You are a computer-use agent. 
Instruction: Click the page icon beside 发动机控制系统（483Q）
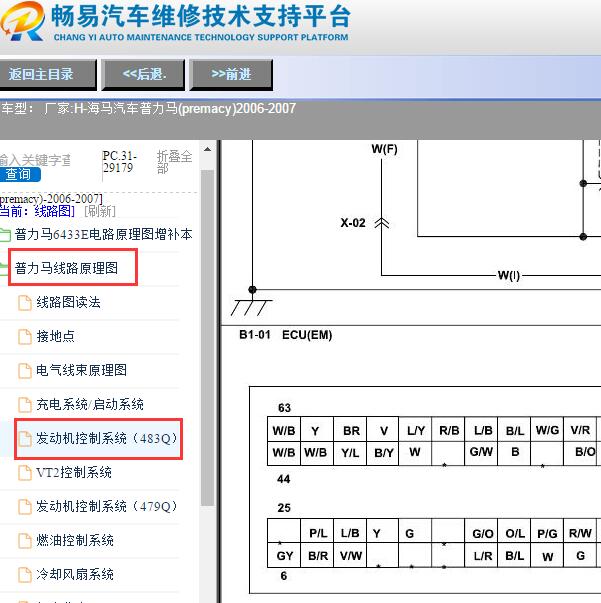25,439
